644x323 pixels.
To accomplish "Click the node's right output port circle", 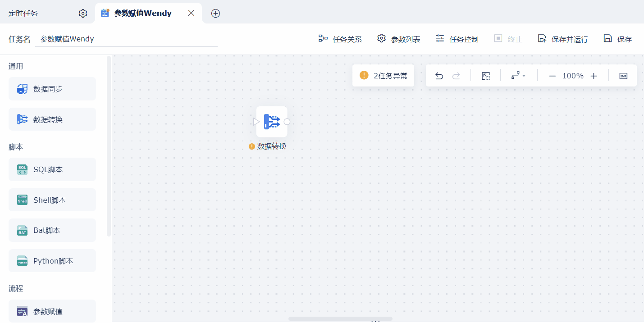I will [x=287, y=122].
